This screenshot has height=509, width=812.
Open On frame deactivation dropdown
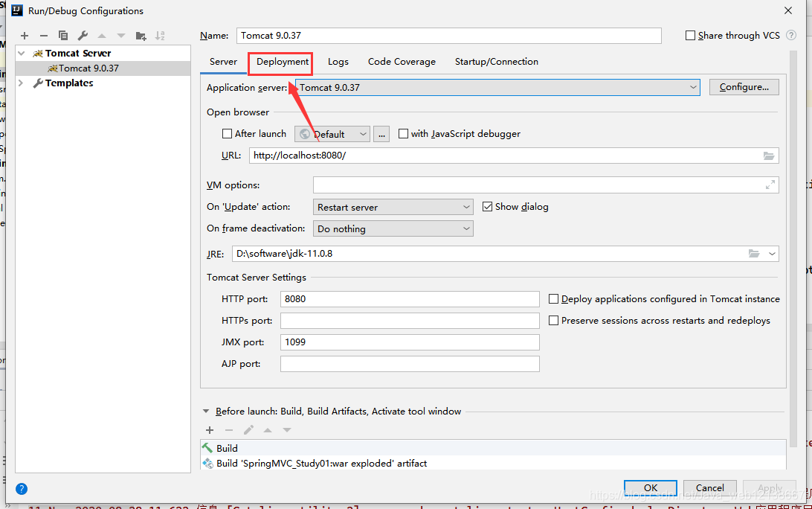click(393, 228)
